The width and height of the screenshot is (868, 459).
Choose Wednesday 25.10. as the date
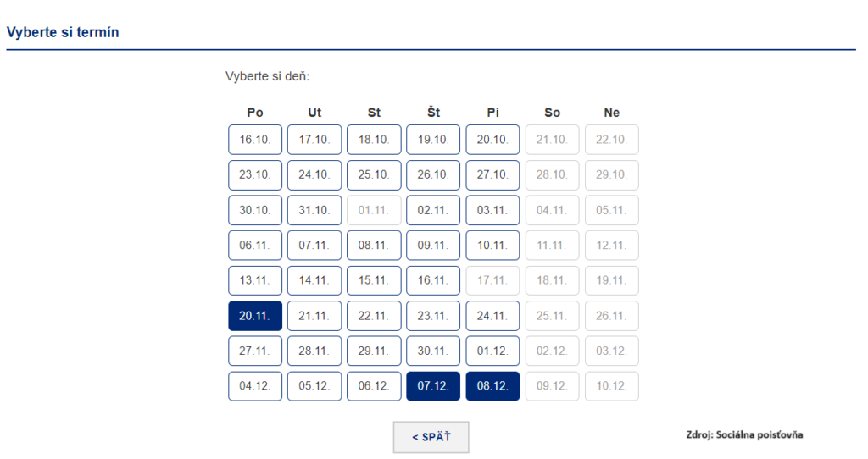pos(374,175)
